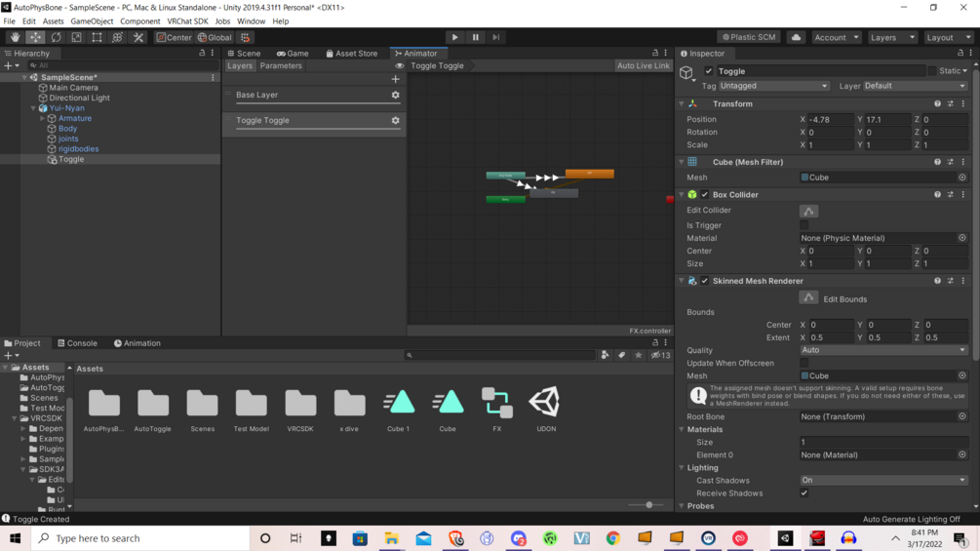Open the GameObject menu

[92, 21]
